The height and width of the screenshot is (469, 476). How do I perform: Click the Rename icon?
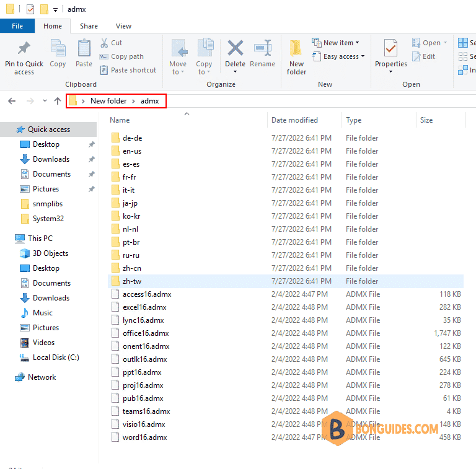[x=263, y=48]
